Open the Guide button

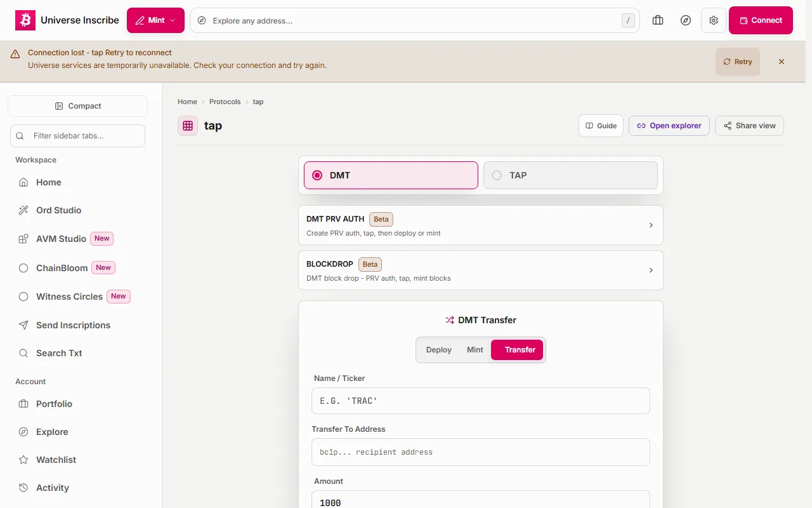coord(601,126)
